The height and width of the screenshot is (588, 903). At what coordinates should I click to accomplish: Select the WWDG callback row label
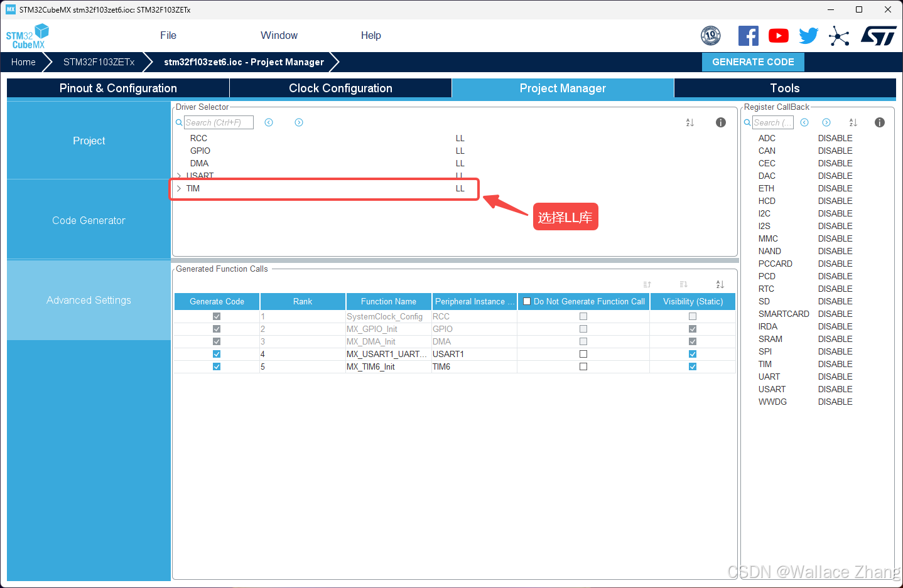click(x=772, y=402)
